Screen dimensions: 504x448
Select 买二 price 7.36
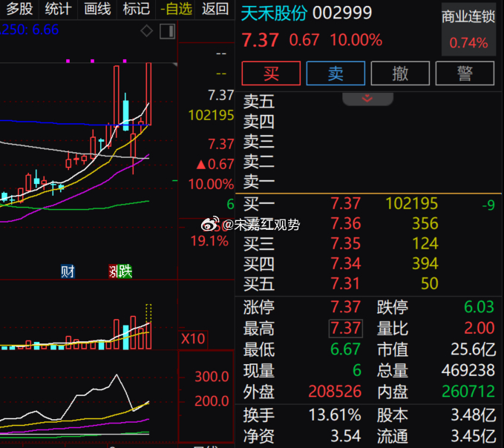tap(346, 223)
